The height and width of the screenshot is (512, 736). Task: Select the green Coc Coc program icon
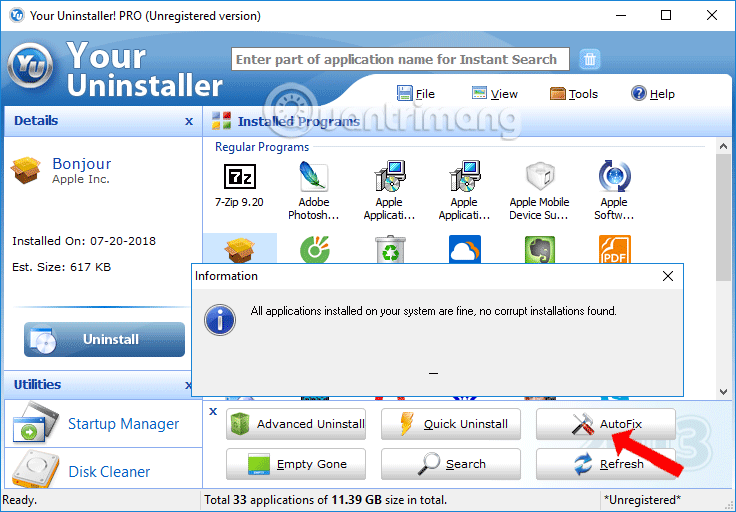coord(314,249)
